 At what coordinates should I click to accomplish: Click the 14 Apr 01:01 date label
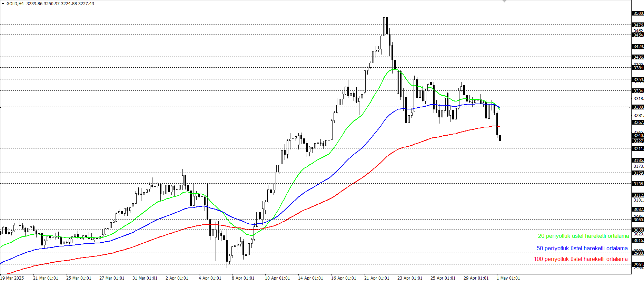pos(310,278)
